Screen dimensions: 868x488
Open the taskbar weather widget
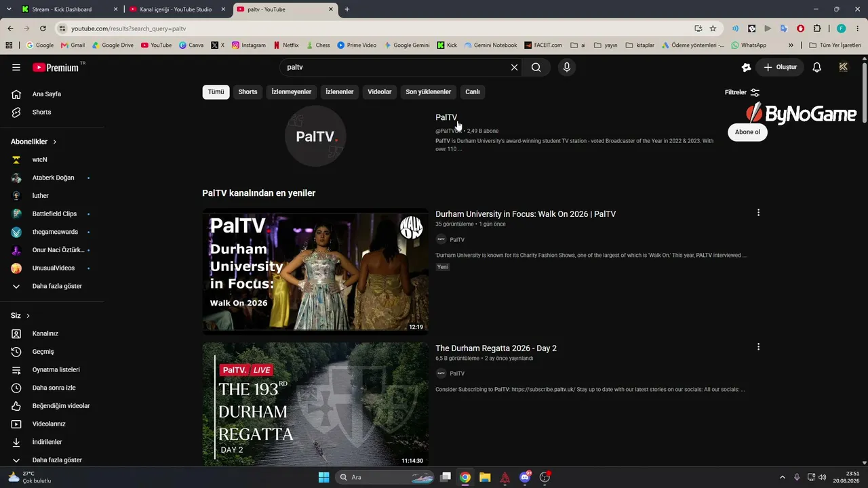tap(30, 477)
